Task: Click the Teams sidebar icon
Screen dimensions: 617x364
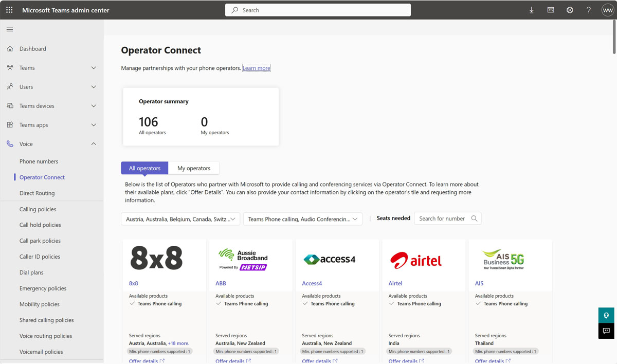Action: point(10,68)
